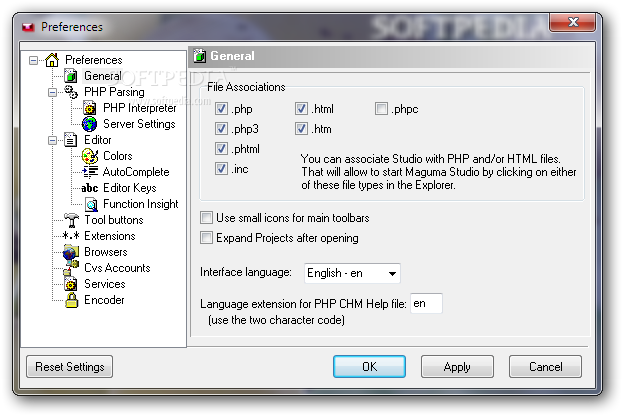This screenshot has height=416, width=623.
Task: Click the palette icon for Colors
Action: pos(90,156)
